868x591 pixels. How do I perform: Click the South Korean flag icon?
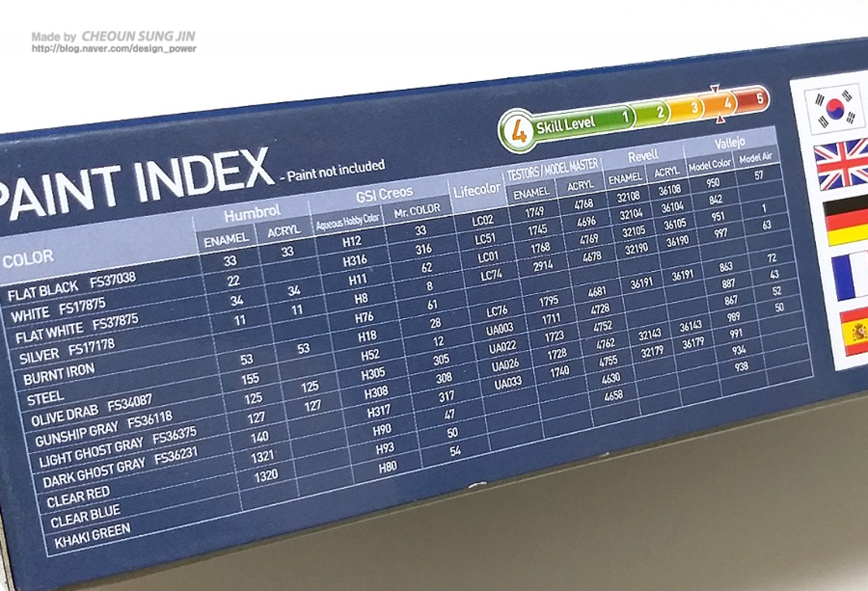[x=835, y=109]
